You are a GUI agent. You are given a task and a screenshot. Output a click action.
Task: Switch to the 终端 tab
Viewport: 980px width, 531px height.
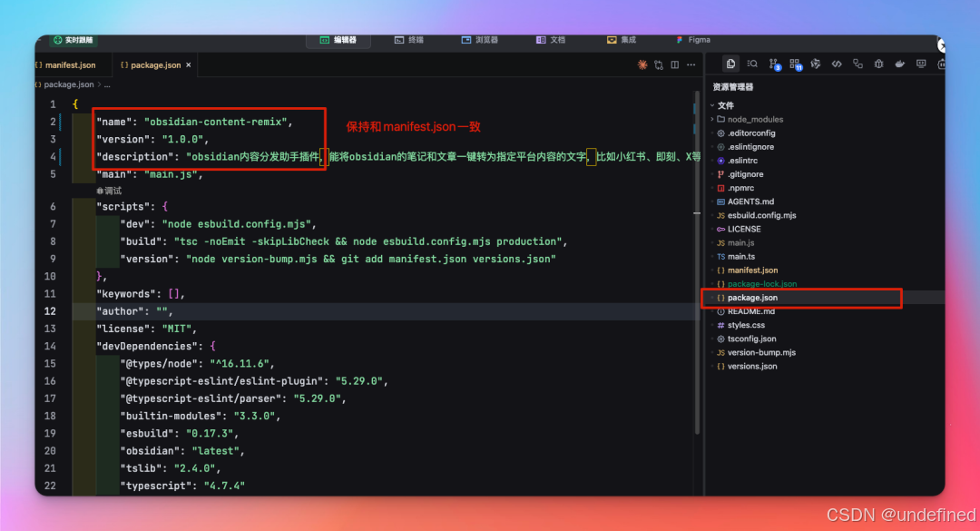[409, 40]
